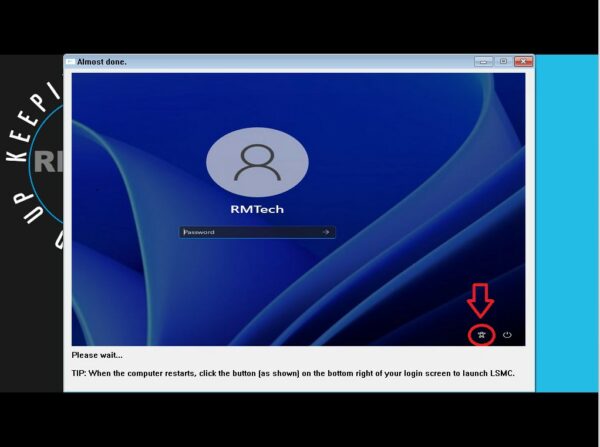
Task: Minimize the 'Almost done.' window
Action: [484, 61]
